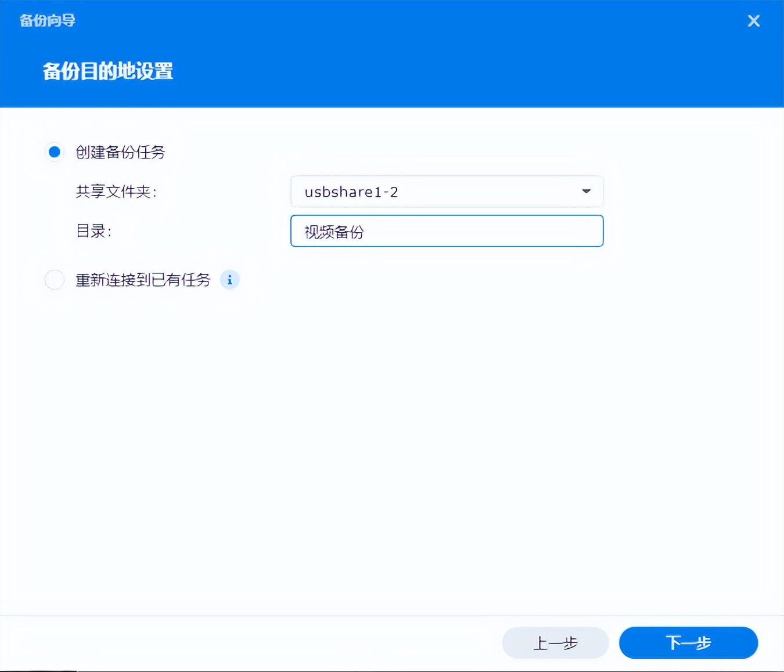Click the dropdown arrow on shared folder selector
This screenshot has width=784, height=672.
click(587, 192)
